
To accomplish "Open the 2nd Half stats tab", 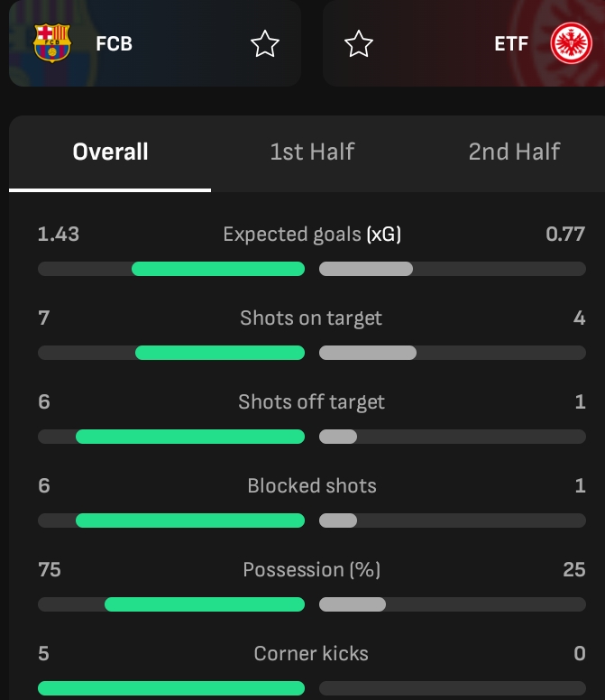I will (x=514, y=152).
